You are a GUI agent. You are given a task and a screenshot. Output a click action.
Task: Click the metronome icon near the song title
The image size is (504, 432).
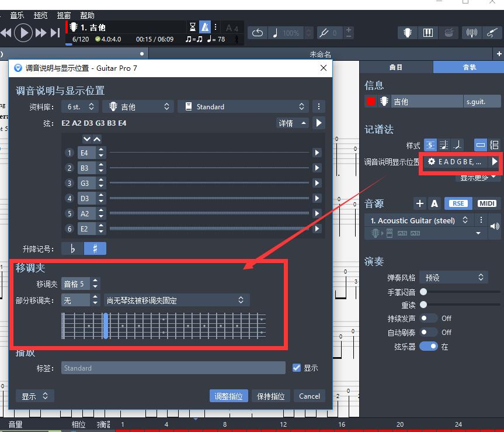(205, 27)
